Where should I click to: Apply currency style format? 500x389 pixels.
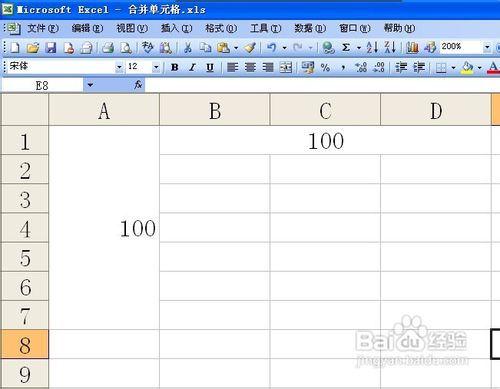[x=308, y=67]
